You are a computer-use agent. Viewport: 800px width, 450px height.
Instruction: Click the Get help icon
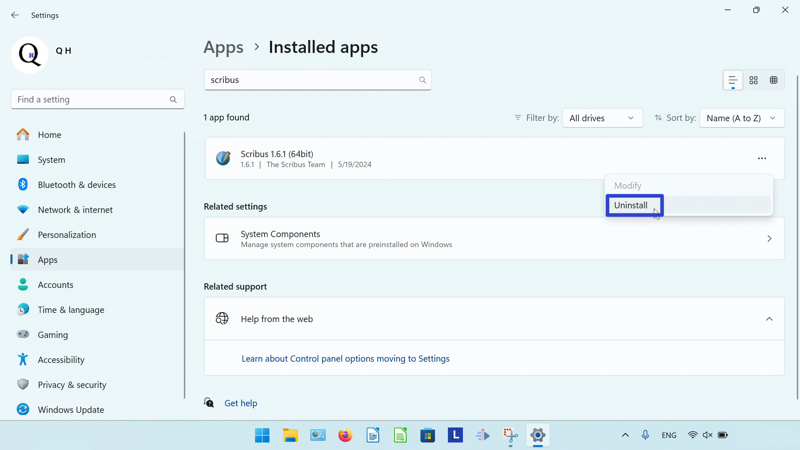coord(209,403)
